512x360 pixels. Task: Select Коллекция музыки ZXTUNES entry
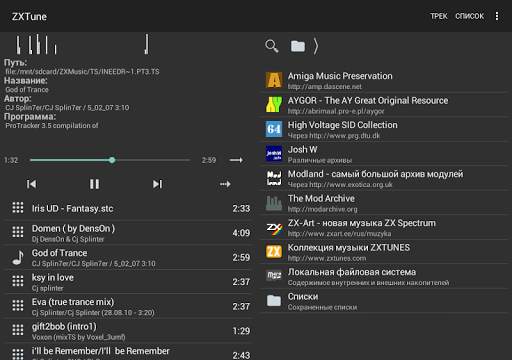pyautogui.click(x=385, y=252)
